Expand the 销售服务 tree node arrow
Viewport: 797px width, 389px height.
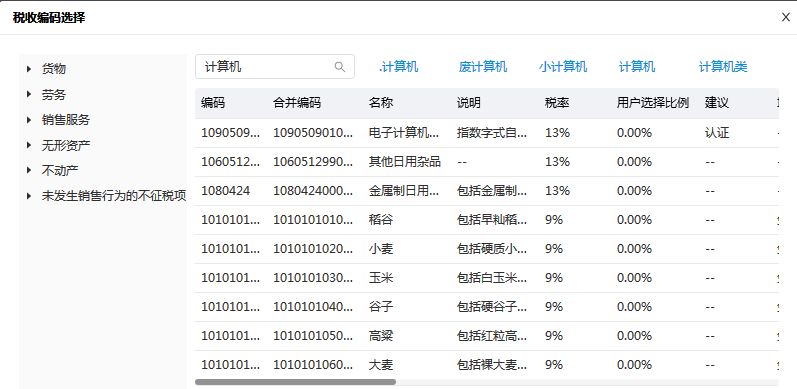coord(29,120)
